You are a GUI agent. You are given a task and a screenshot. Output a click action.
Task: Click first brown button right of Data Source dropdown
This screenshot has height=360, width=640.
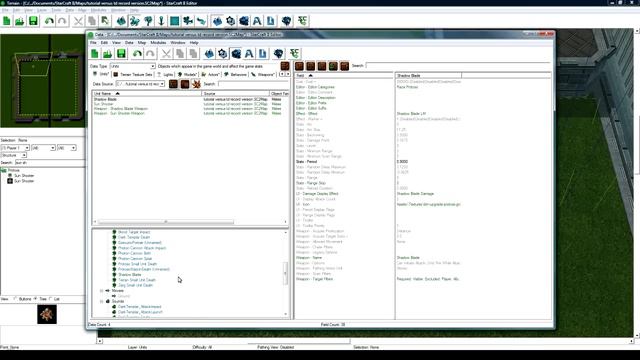pos(173,84)
